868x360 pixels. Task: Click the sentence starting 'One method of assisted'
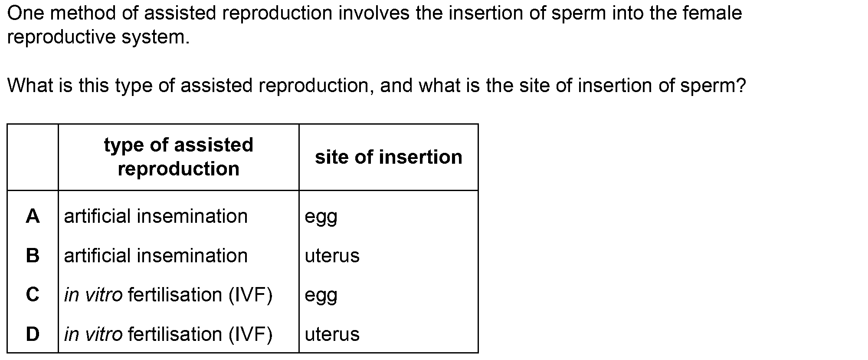(375, 13)
